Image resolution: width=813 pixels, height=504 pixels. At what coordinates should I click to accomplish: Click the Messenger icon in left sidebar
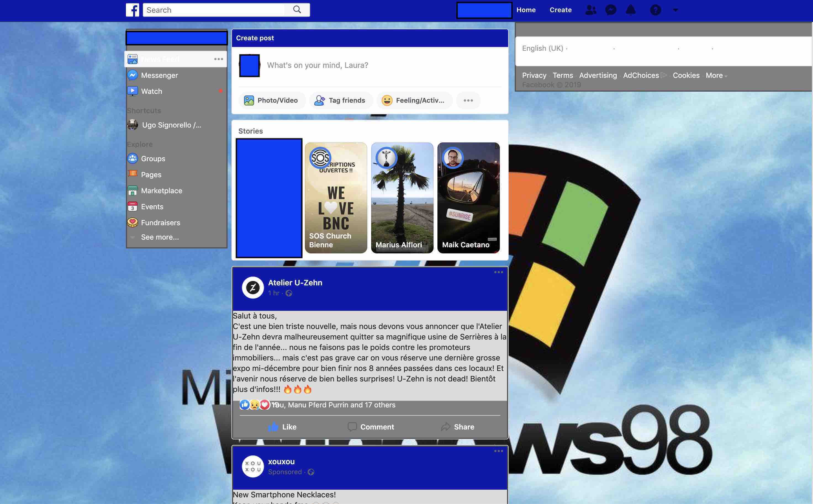pyautogui.click(x=132, y=75)
